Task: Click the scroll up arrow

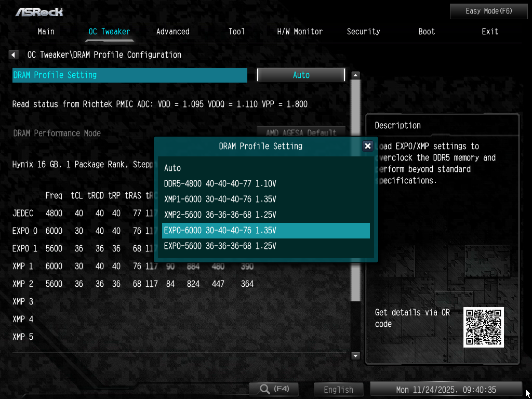Action: point(356,75)
